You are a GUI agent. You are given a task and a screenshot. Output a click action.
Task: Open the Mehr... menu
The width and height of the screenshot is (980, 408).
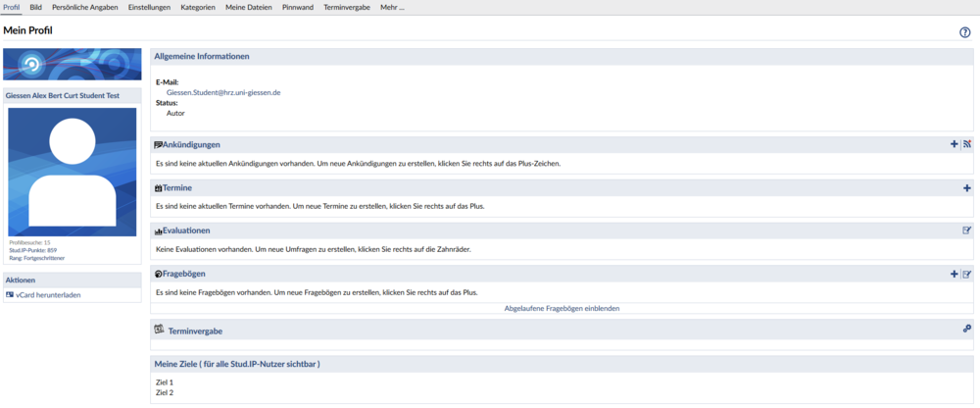coord(392,7)
